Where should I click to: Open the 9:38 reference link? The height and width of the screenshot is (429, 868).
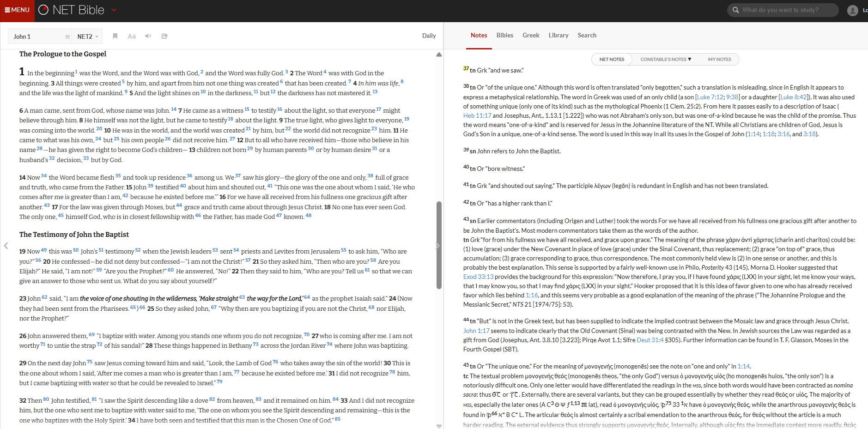tap(732, 97)
